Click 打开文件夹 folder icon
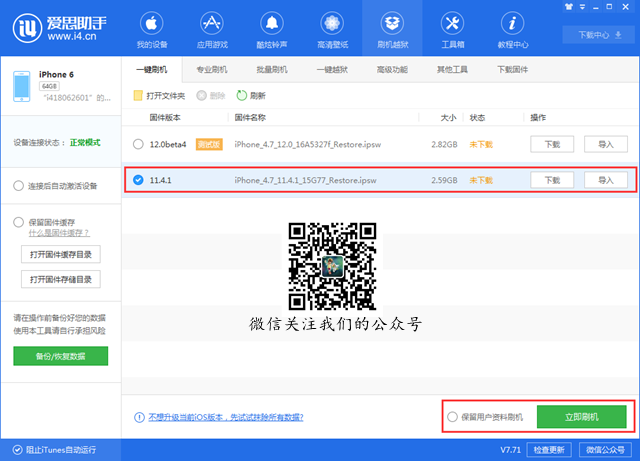The width and height of the screenshot is (640, 461). pos(138,96)
